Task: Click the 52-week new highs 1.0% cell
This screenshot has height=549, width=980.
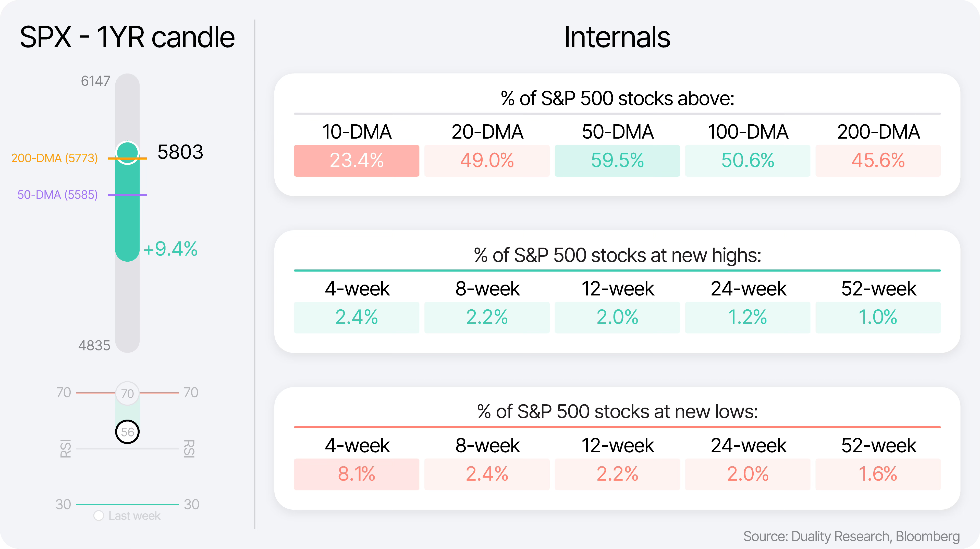Action: point(878,317)
